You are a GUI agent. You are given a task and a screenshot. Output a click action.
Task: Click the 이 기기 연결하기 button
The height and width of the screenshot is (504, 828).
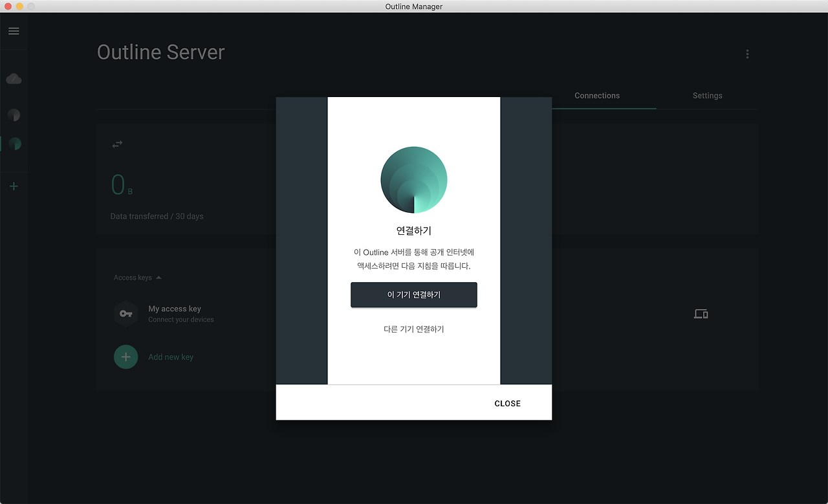pyautogui.click(x=414, y=295)
